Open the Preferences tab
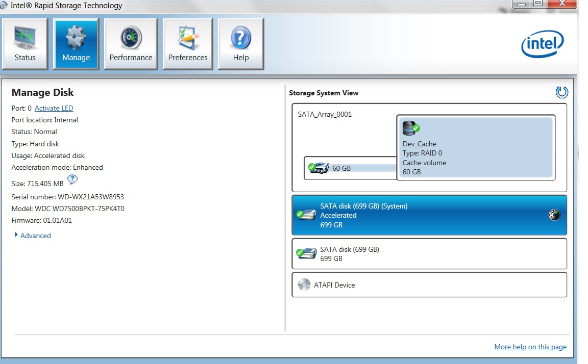The image size is (588, 364). point(188,44)
